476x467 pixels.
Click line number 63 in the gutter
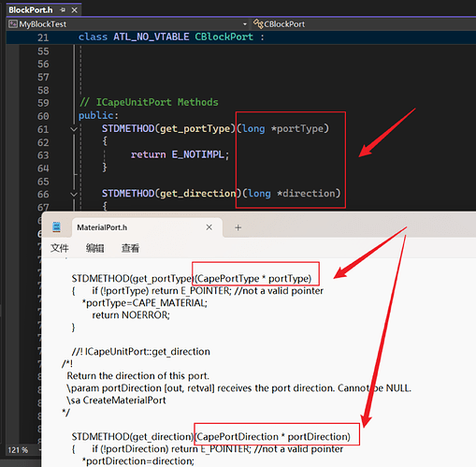pos(43,155)
